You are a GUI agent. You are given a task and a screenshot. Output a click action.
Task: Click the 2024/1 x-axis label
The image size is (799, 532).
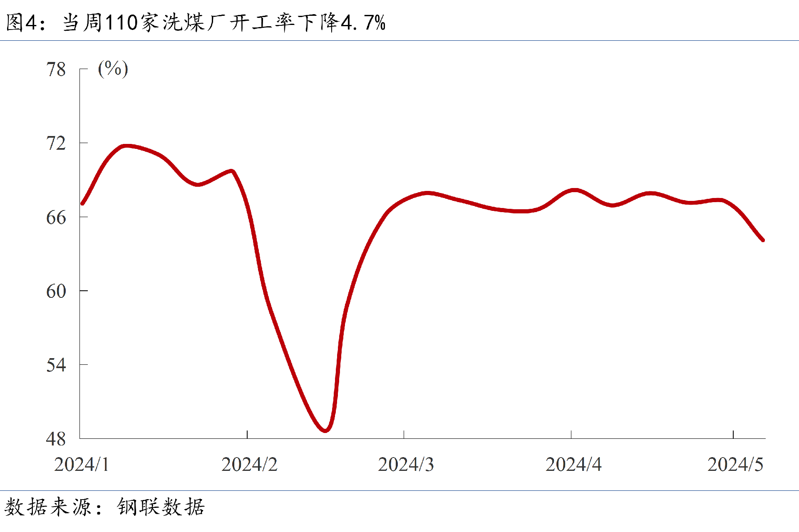pos(82,464)
